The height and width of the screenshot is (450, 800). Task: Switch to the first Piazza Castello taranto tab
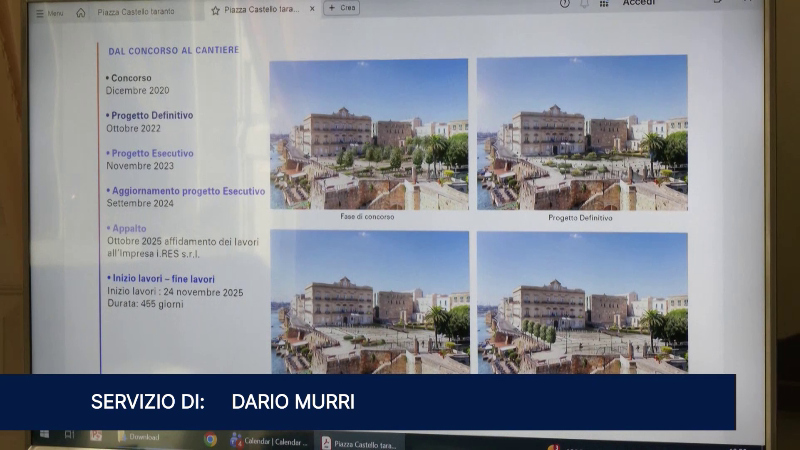pyautogui.click(x=136, y=12)
